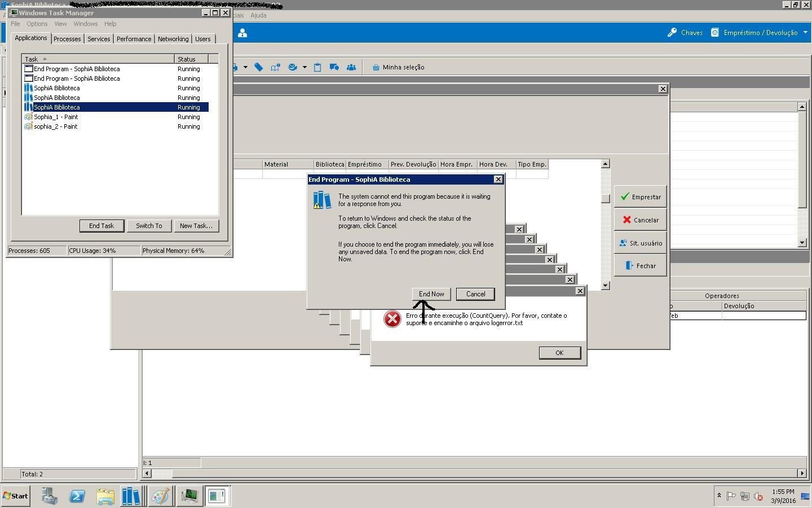Screen dimensions: 812x508
Task: Open Task Manager View menu
Action: (x=60, y=24)
